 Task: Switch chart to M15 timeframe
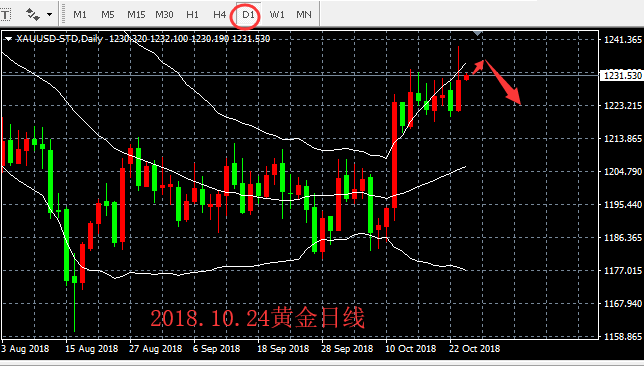[136, 15]
